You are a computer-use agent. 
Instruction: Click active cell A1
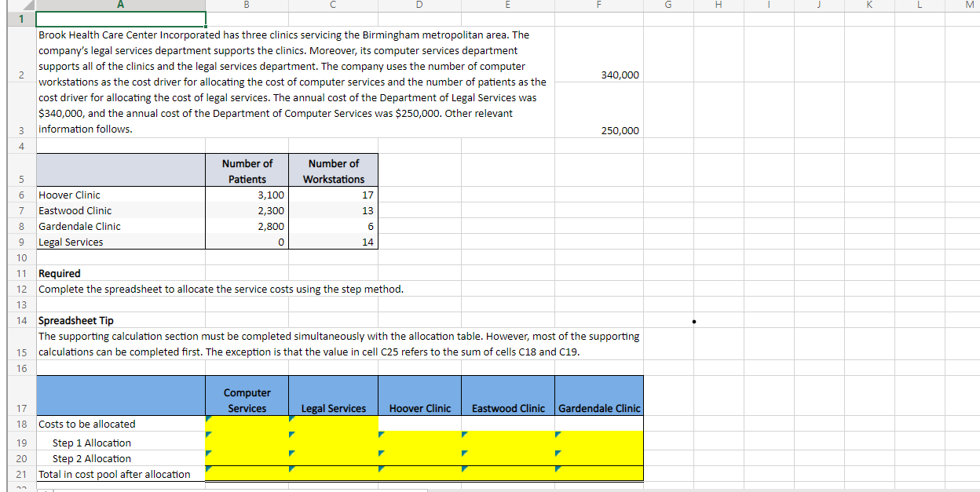(121, 18)
